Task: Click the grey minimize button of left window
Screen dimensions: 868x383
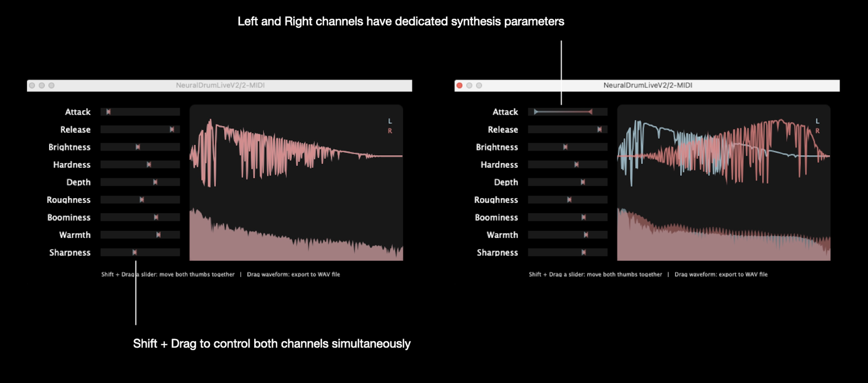Action: point(42,86)
